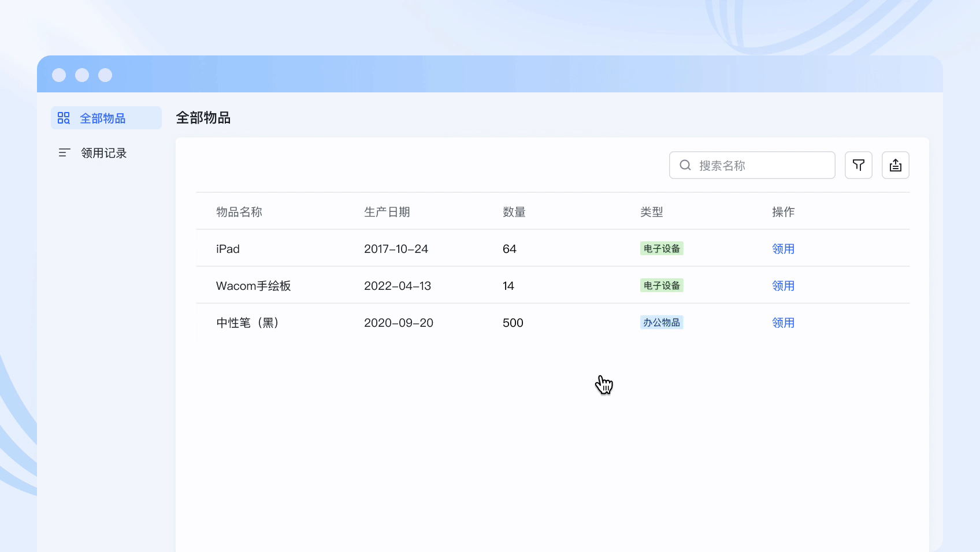The width and height of the screenshot is (980, 552).
Task: Click the 类型 column header
Action: [652, 212]
